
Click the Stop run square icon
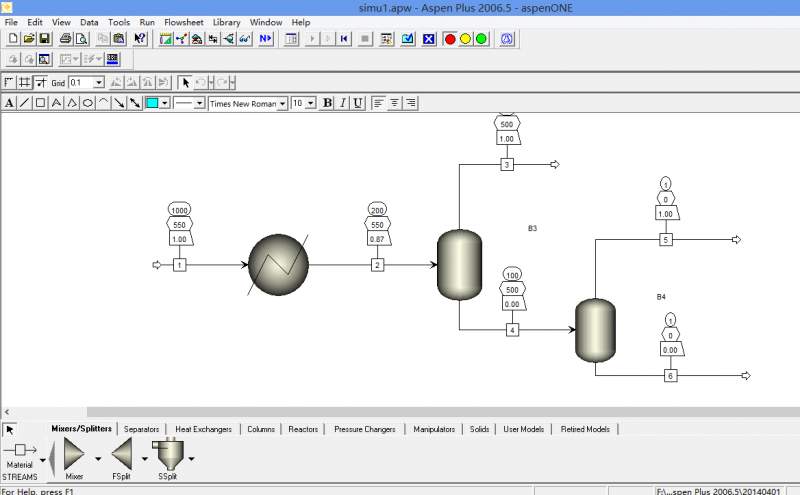point(365,39)
